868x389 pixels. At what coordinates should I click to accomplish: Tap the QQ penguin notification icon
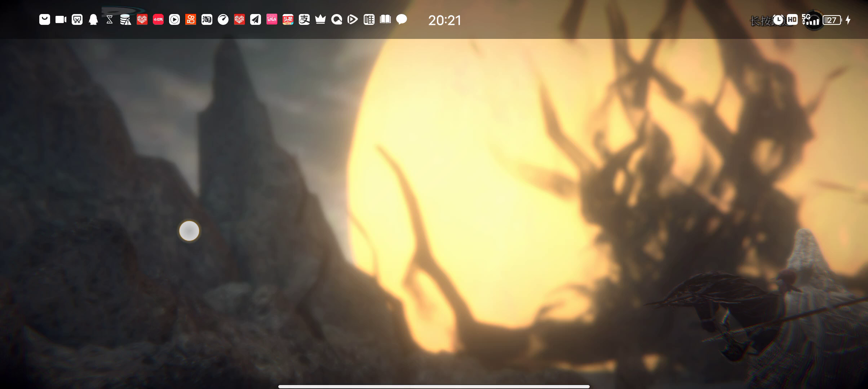pos(93,20)
